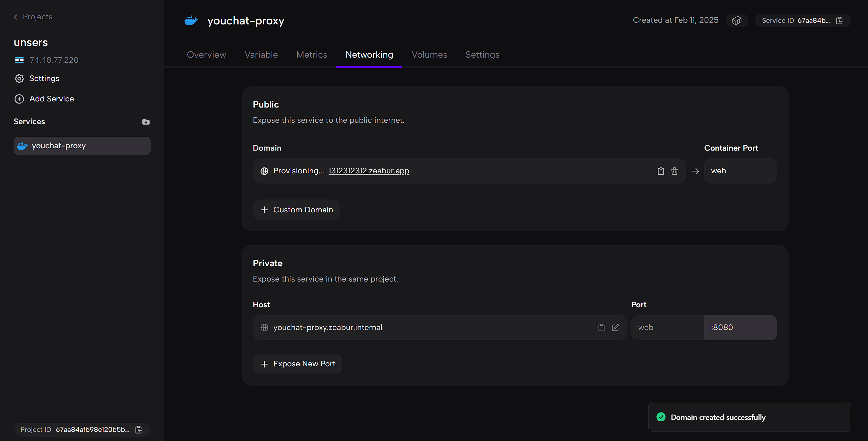Create a new service folder icon
The width and height of the screenshot is (868, 441).
[x=146, y=122]
